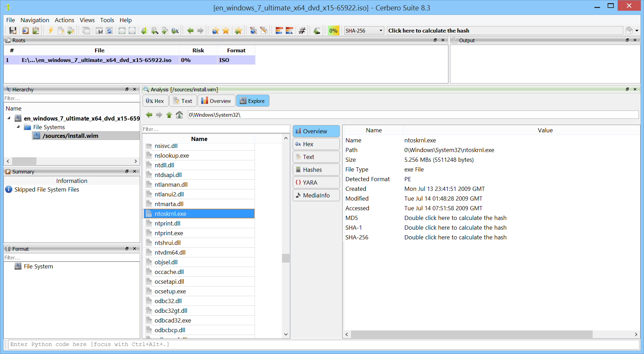Select ntdll.dll in file list
Image resolution: width=644 pixels, height=354 pixels.
coord(199,165)
